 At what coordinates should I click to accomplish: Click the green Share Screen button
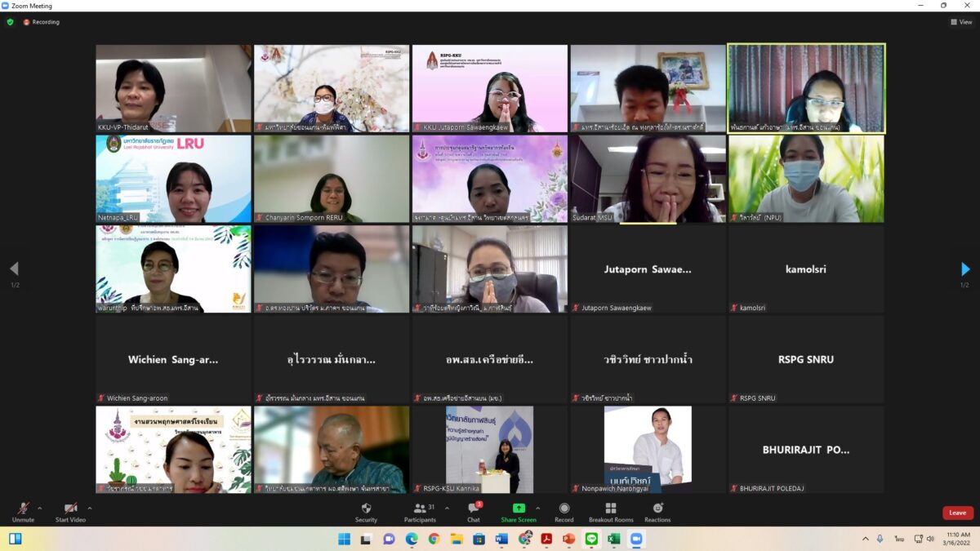519,512
